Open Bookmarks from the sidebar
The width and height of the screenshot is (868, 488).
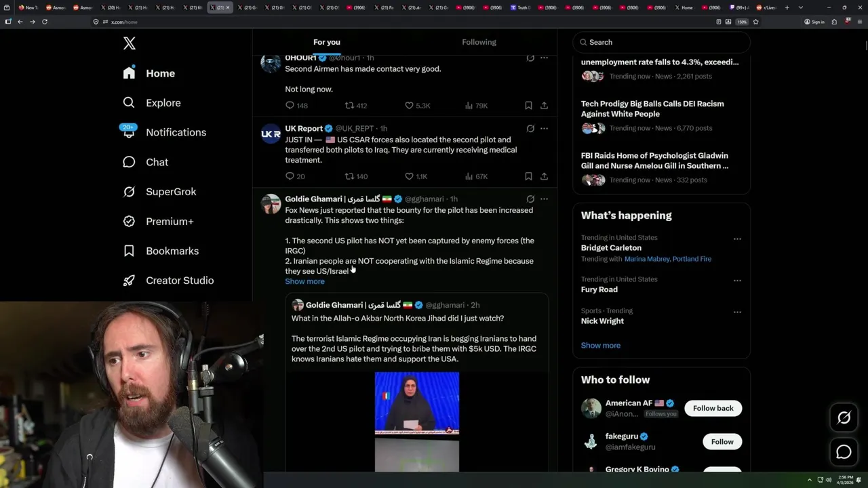point(161,251)
